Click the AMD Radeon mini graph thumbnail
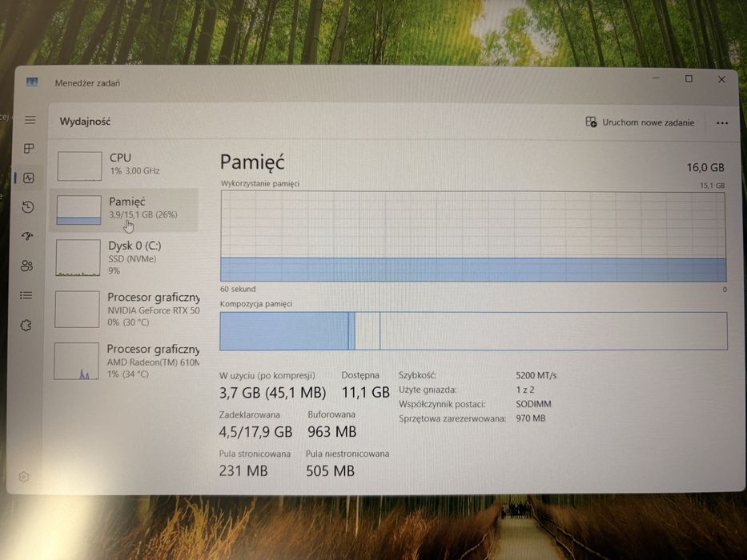 pos(76,361)
